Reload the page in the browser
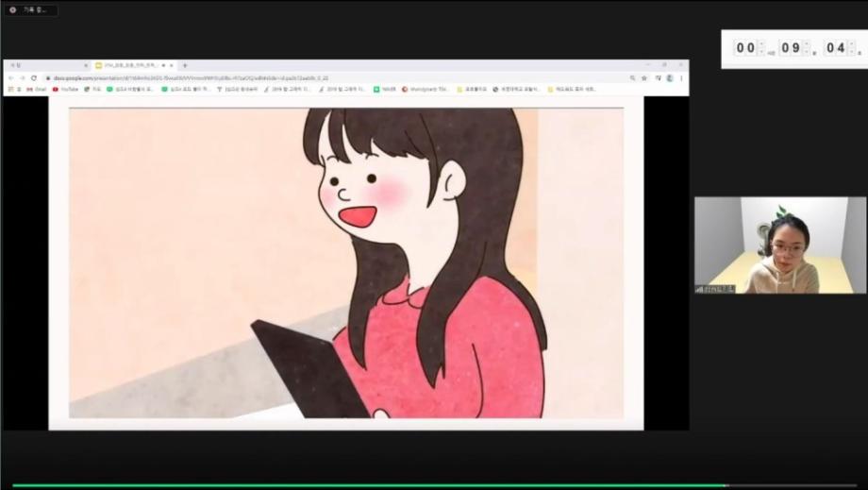This screenshot has width=868, height=490. (x=34, y=77)
